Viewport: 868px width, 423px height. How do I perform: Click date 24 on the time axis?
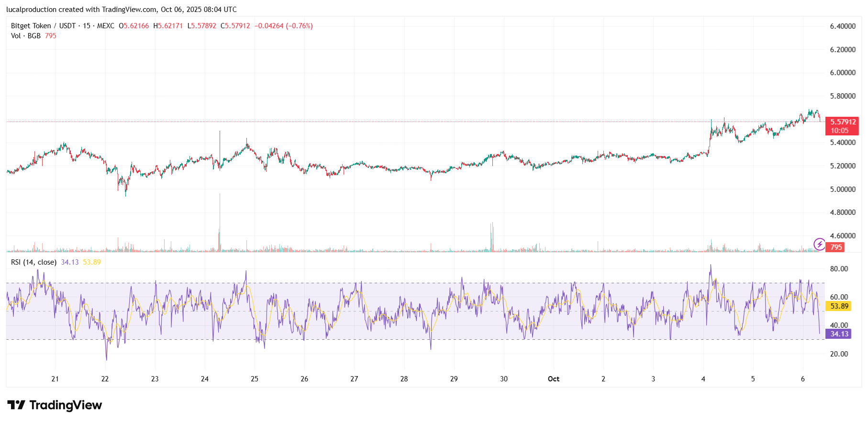(205, 379)
